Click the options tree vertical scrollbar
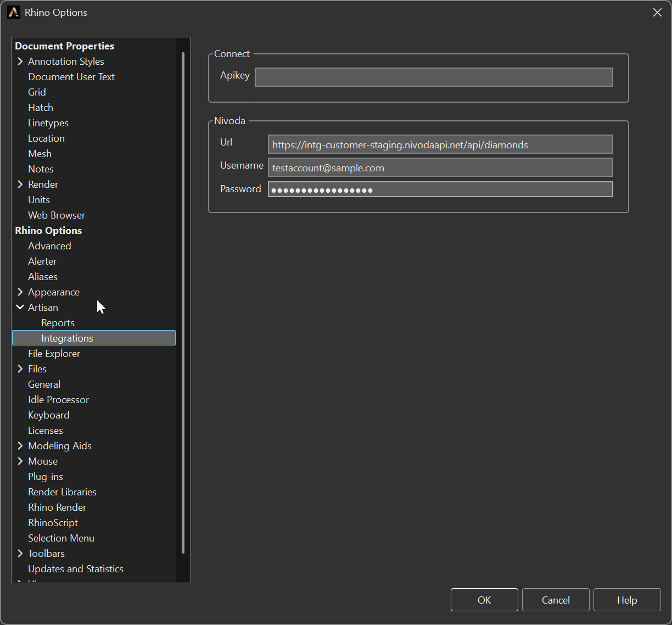 click(x=183, y=302)
